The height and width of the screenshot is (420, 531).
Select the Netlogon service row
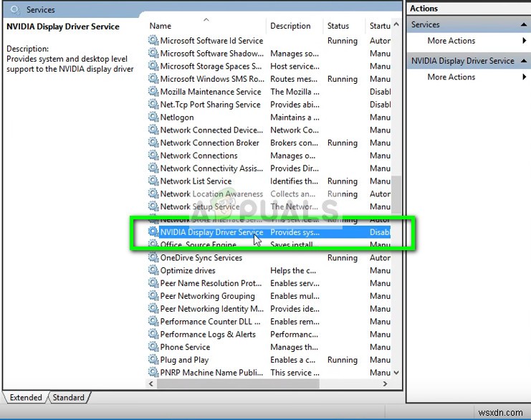click(269, 118)
